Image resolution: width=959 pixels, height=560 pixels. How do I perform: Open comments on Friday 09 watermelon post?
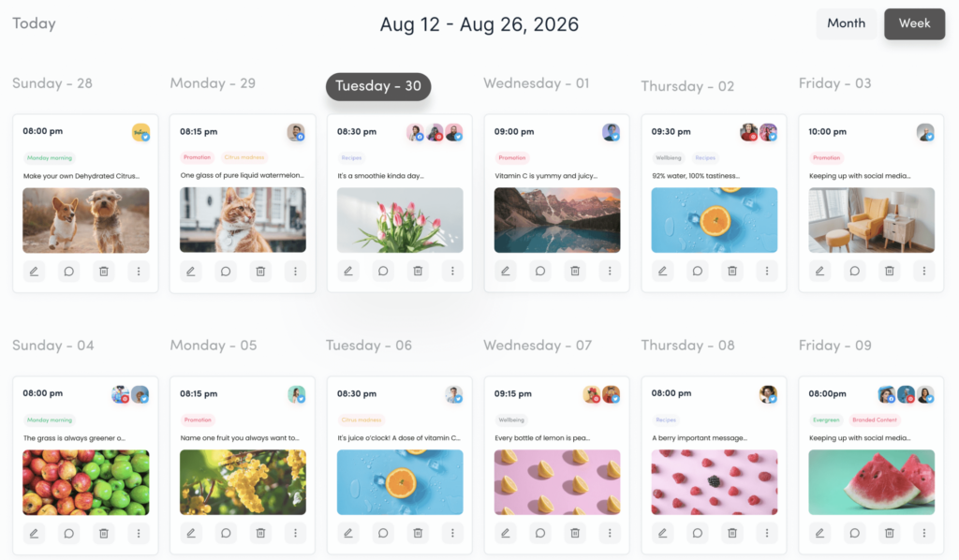[x=854, y=533]
